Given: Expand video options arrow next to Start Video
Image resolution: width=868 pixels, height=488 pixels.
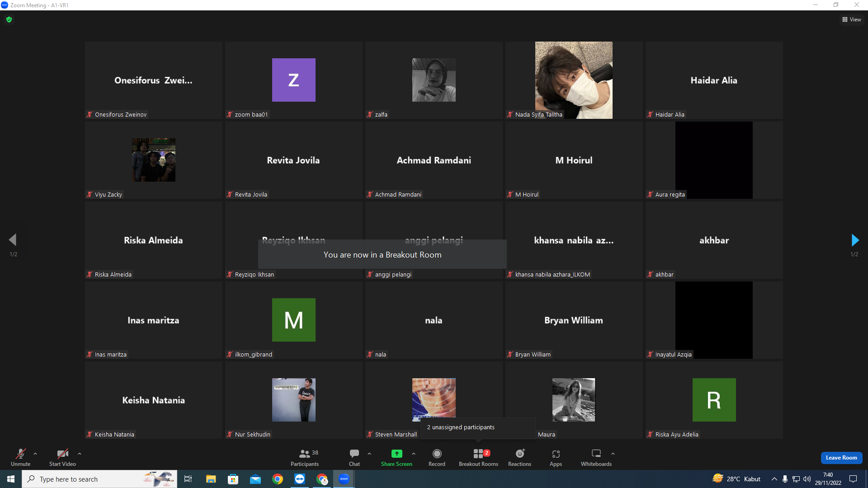Looking at the screenshot, I should coord(80,454).
